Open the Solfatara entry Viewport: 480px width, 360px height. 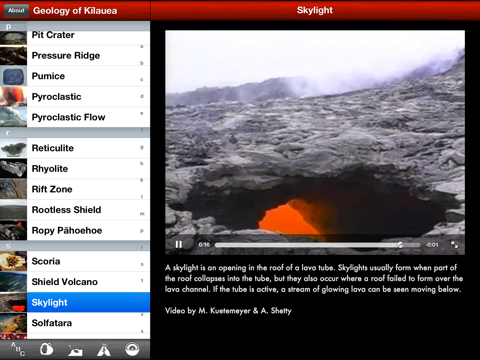tap(75, 323)
